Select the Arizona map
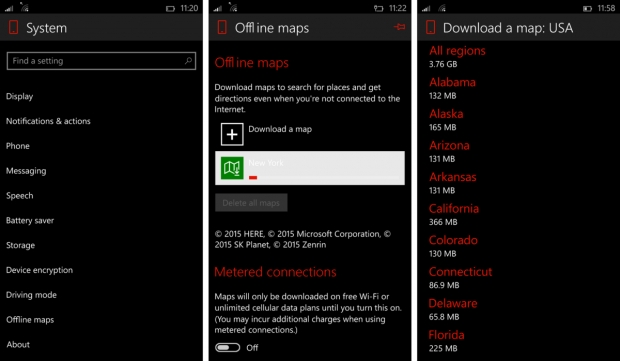 pos(449,151)
